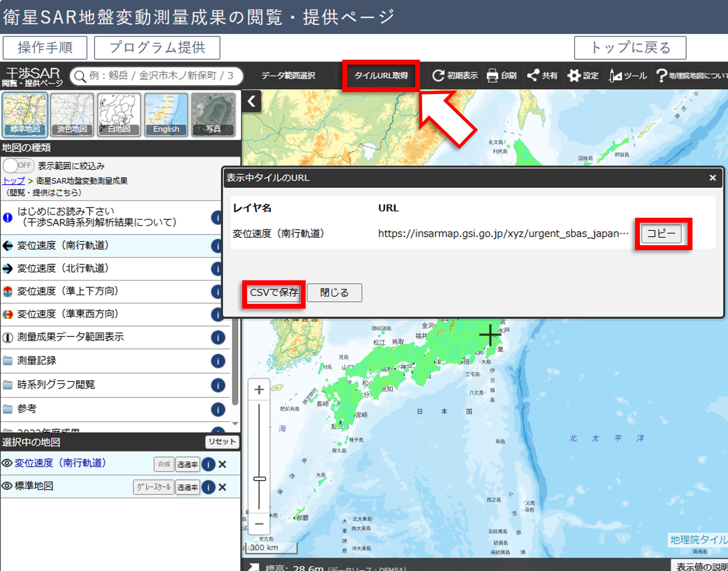The width and height of the screenshot is (728, 571).
Task: Click the search field for place names
Action: [156, 76]
